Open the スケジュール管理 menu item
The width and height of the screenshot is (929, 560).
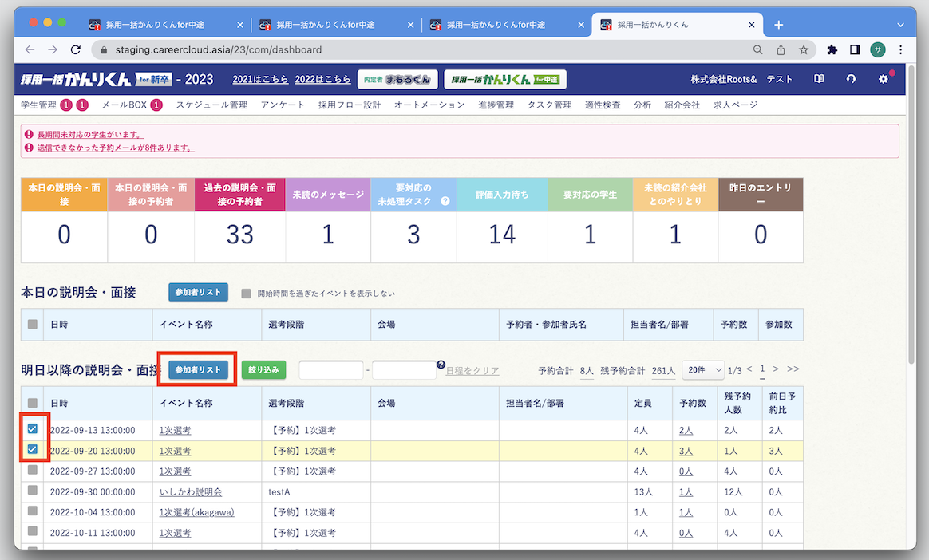click(x=211, y=105)
